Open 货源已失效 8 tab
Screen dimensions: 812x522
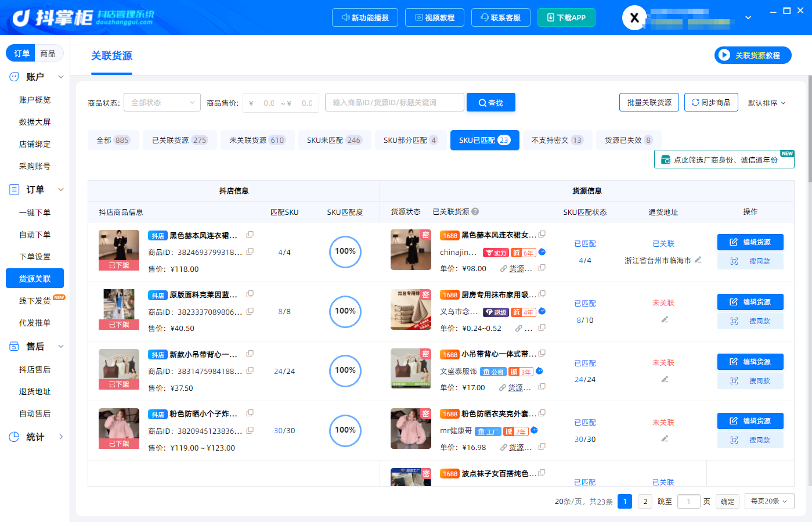point(629,140)
